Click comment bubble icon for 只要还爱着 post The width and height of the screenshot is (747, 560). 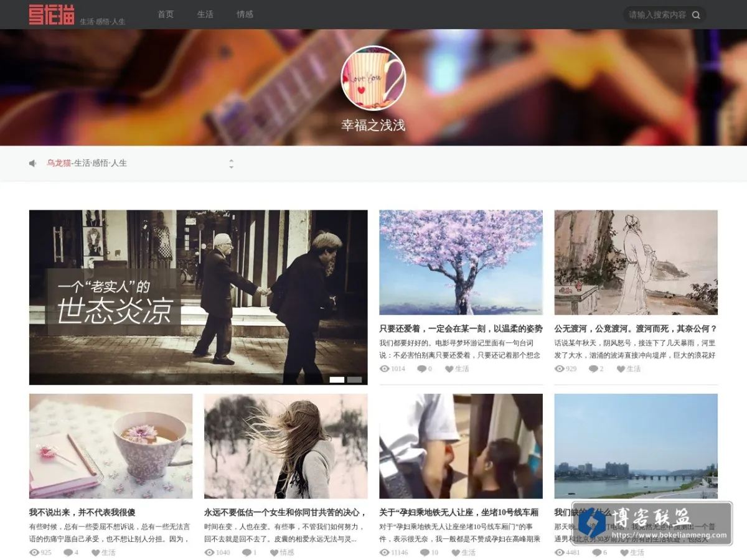pyautogui.click(x=421, y=369)
